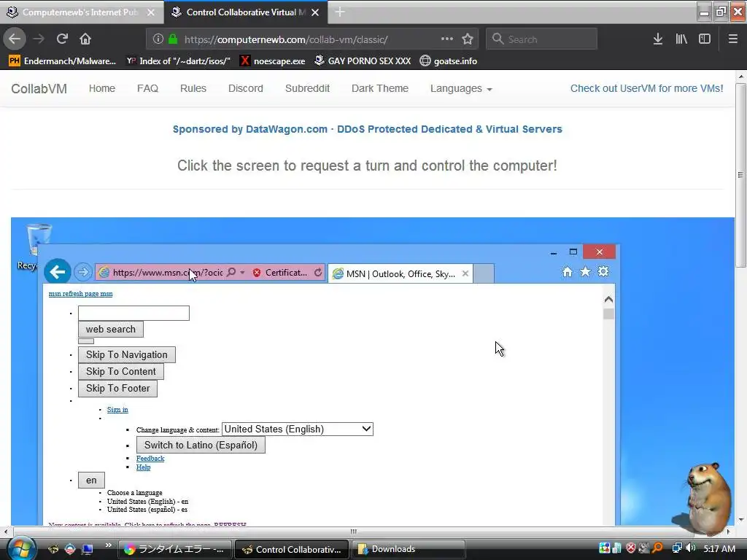747x560 pixels.
Task: Open a new Firefox tab
Action: click(340, 12)
